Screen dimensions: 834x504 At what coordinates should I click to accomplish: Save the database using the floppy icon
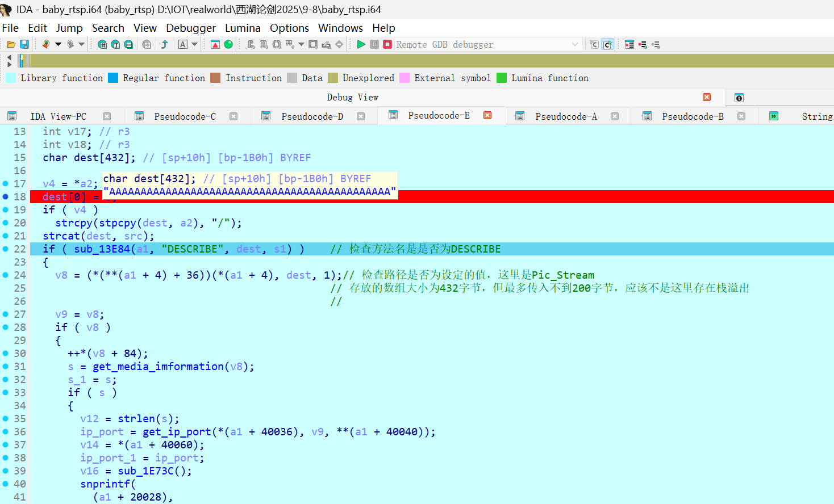24,44
